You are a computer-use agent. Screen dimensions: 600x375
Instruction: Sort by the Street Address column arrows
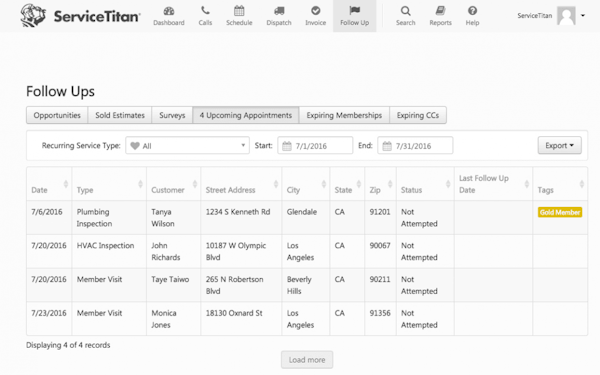[x=276, y=184]
